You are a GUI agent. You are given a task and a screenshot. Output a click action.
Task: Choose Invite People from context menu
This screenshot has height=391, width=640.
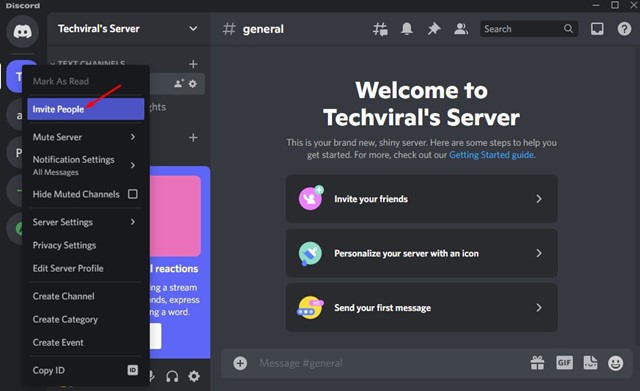pos(86,109)
